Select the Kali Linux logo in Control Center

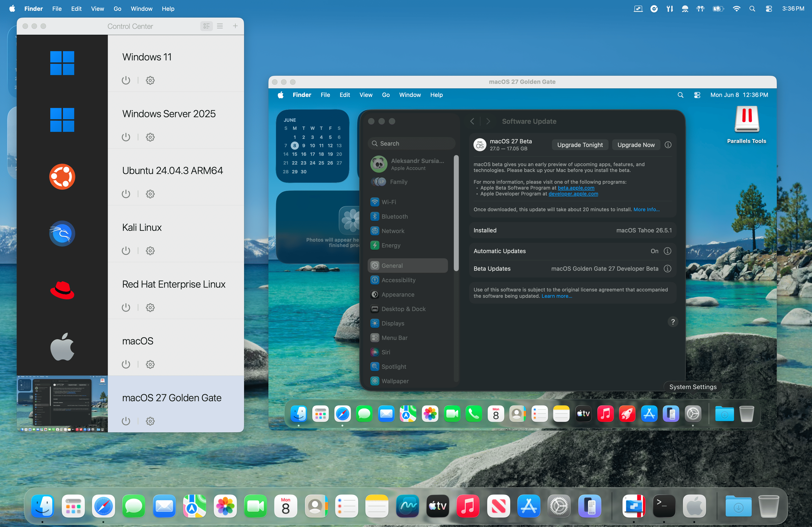(62, 234)
